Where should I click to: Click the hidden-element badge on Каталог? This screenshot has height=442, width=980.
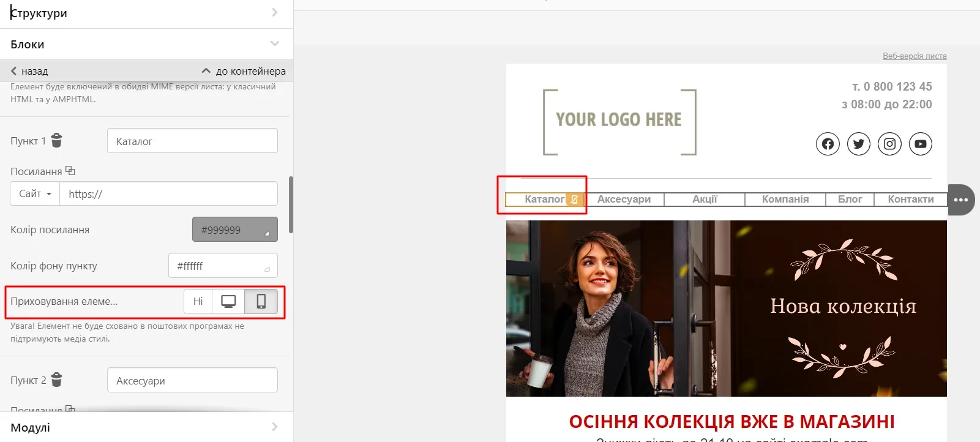574,199
